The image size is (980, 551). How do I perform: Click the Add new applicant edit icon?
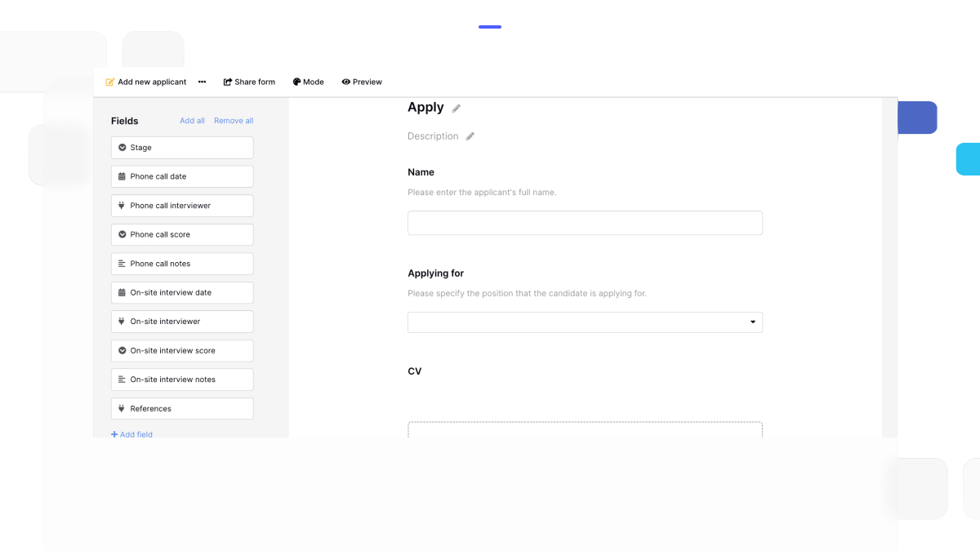point(110,82)
